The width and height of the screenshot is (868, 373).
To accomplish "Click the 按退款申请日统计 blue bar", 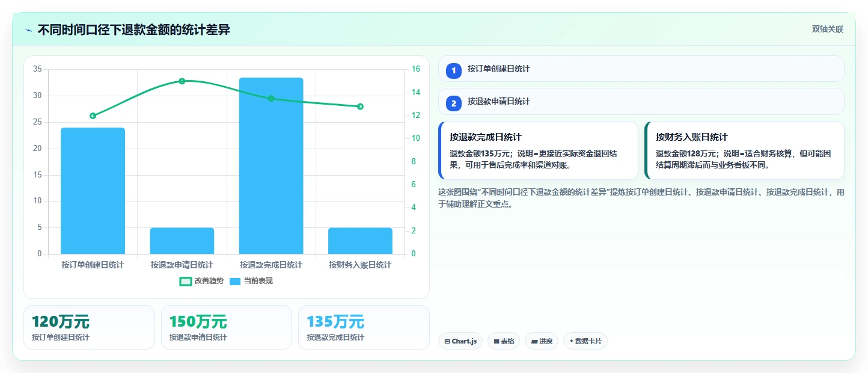I will coord(182,241).
